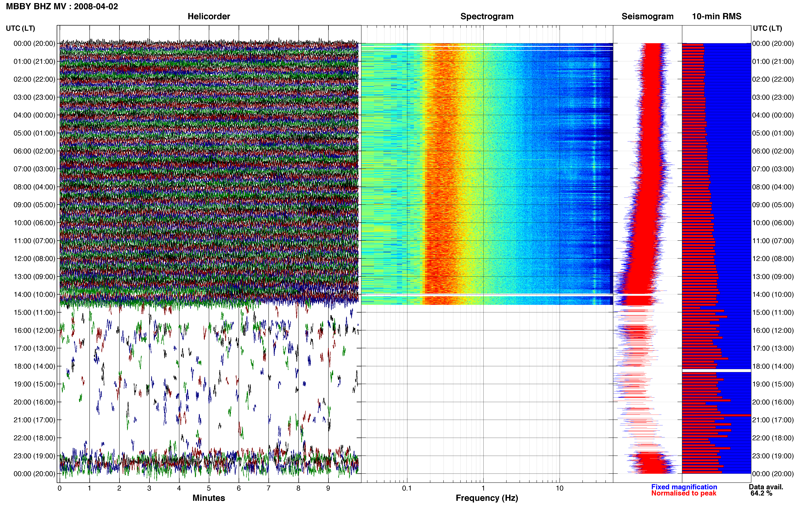812x508 pixels.
Task: Click the 'Fixed magnification' legend text
Action: (684, 487)
